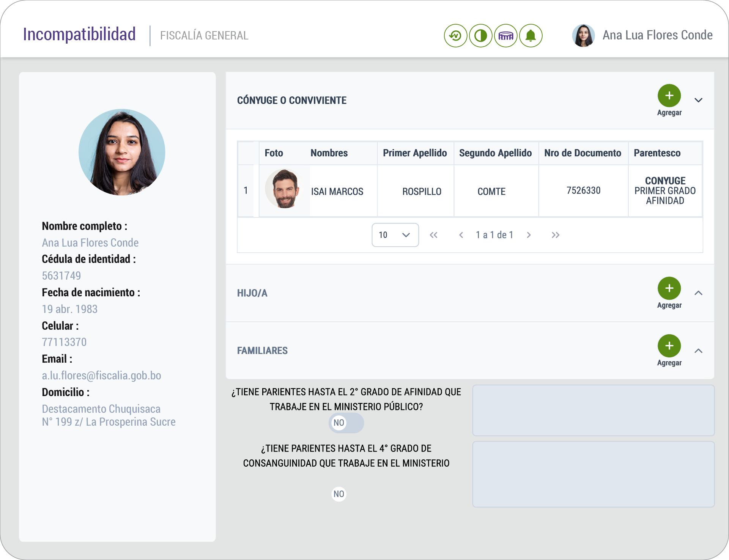Open rows-per-page dropdown showing 10
Image resolution: width=729 pixels, height=560 pixels.
tap(395, 235)
